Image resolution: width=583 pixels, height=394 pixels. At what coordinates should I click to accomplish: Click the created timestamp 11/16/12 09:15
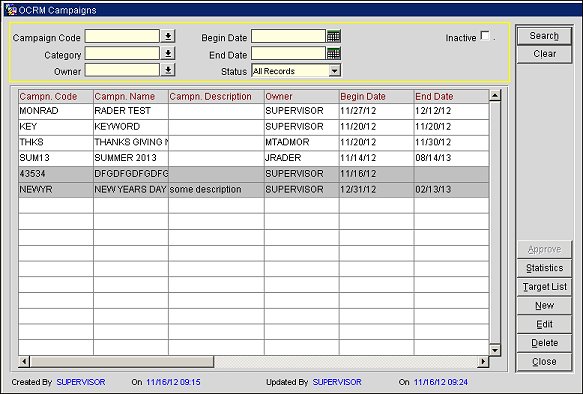pos(173,382)
